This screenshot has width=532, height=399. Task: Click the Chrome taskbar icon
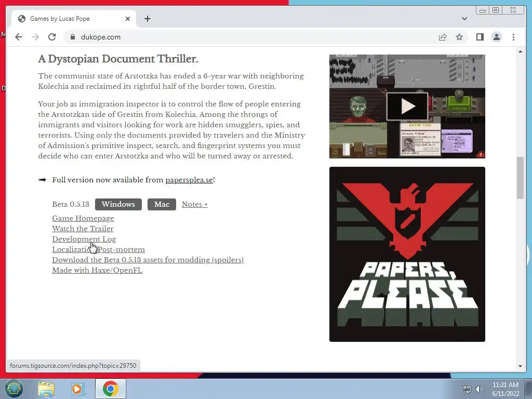(110, 389)
